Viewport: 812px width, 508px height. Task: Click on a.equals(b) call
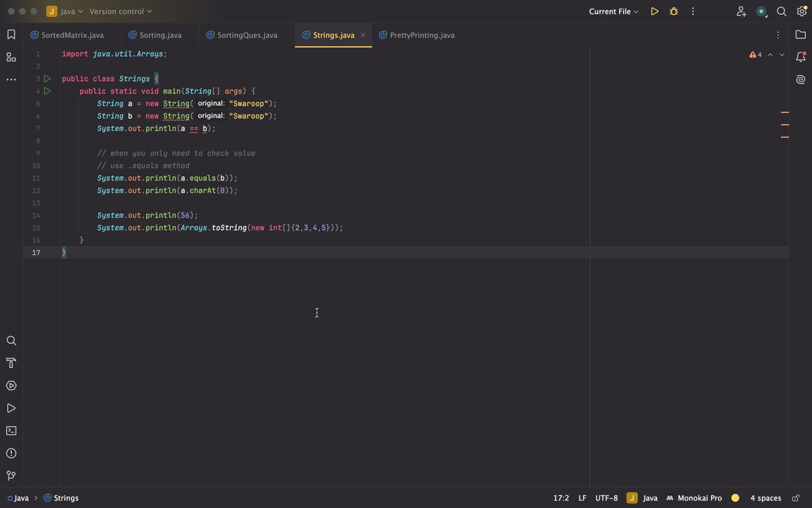point(207,178)
